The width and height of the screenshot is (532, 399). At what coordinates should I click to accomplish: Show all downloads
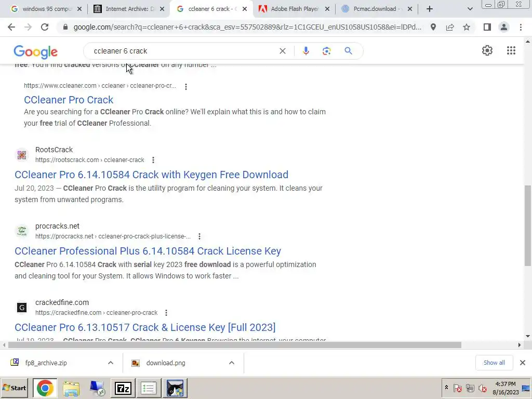pyautogui.click(x=494, y=363)
